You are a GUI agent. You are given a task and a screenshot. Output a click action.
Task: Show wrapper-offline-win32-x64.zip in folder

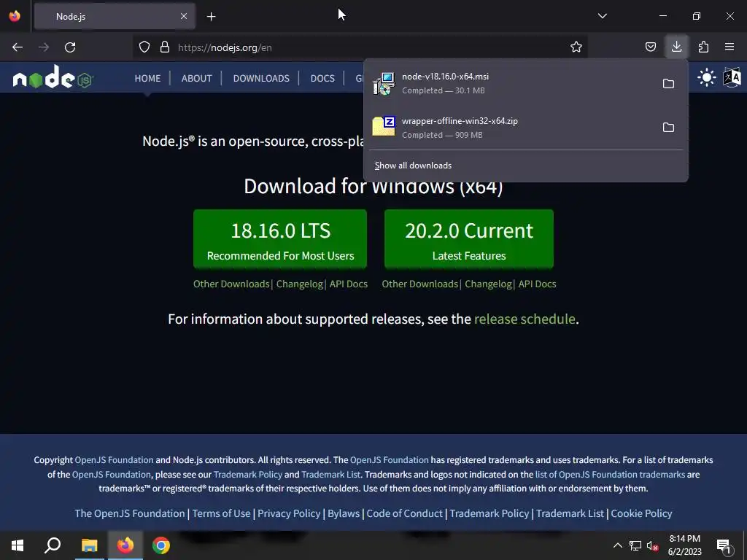(668, 127)
